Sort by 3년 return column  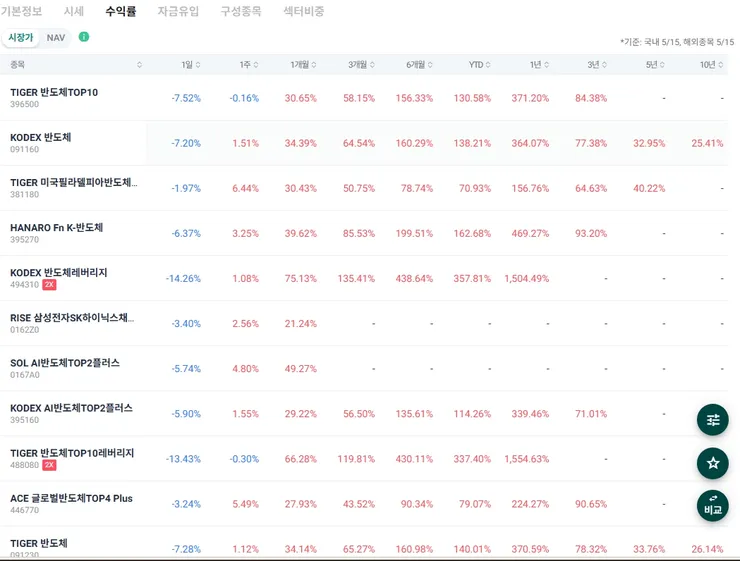[597, 65]
